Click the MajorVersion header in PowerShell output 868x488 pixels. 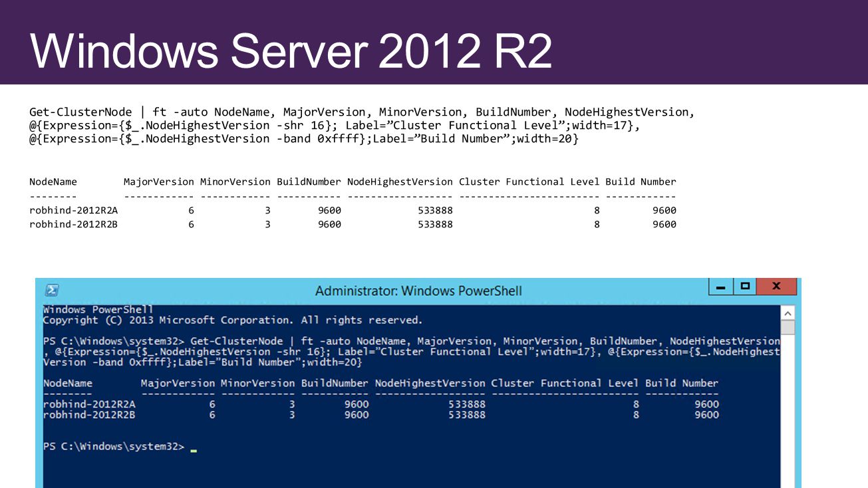click(x=178, y=384)
